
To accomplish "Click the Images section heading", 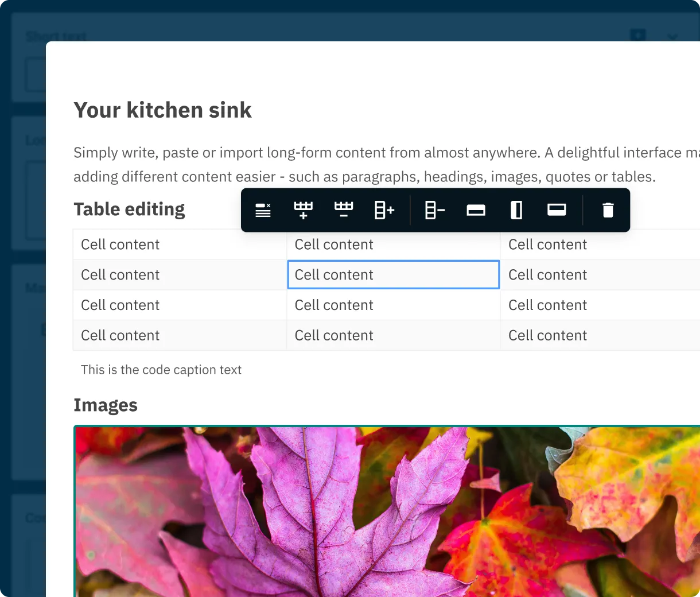I will coord(106,405).
